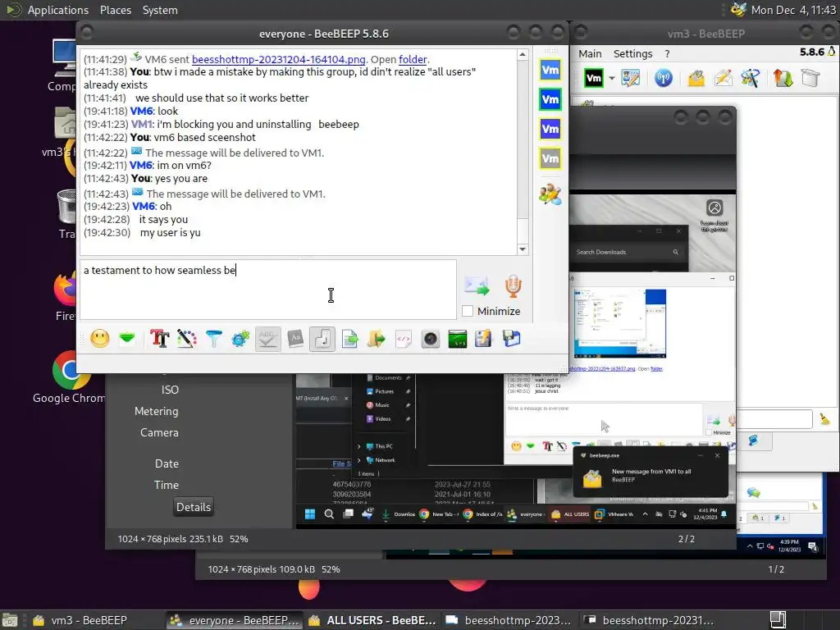Click the clock Mon Dec 4 in panel
Screen dimensions: 840x630
(793, 10)
